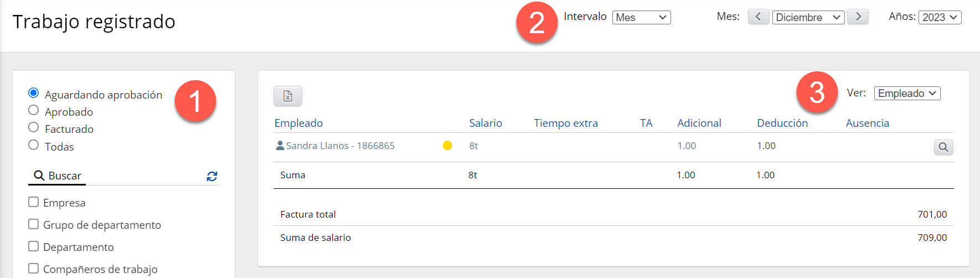Image resolution: width=980 pixels, height=278 pixels.
Task: Enable the Empresa filter checkbox
Action: click(x=33, y=202)
